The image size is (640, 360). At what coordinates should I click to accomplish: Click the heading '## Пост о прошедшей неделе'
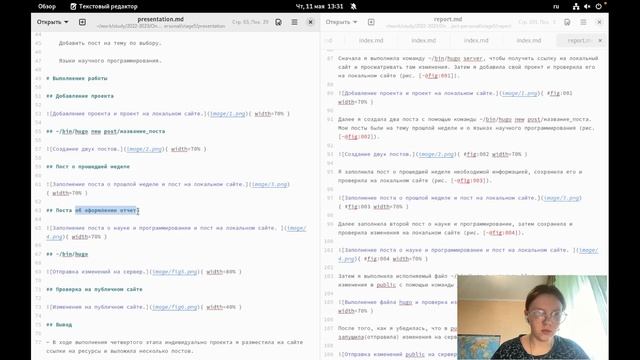(x=88, y=167)
